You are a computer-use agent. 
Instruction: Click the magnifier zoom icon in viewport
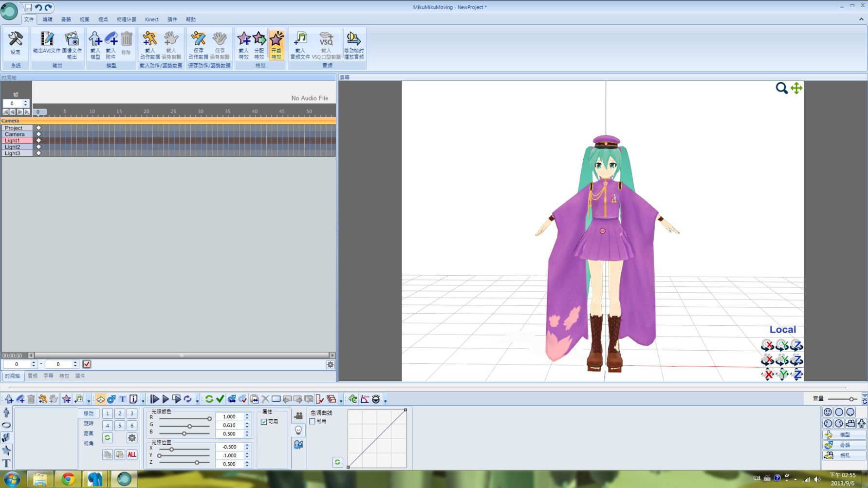coord(781,88)
